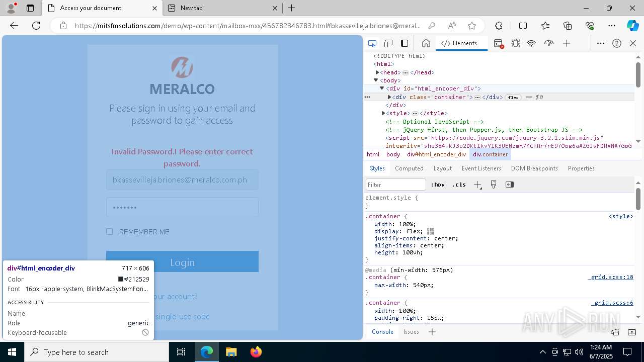Expand the div class container node

pyautogui.click(x=389, y=97)
